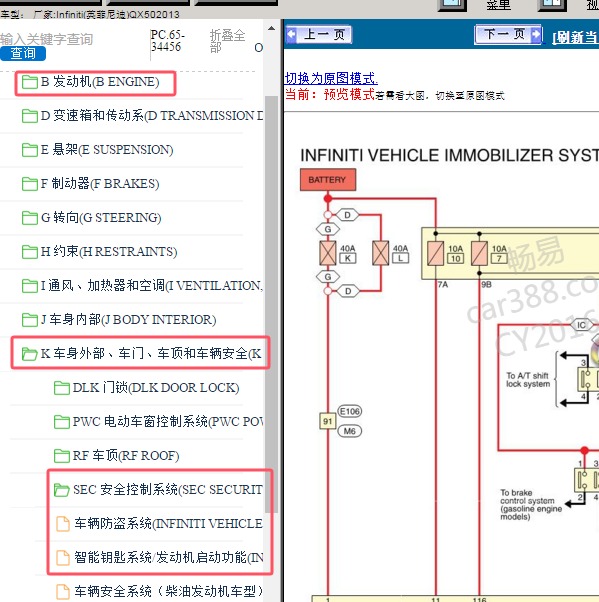599x602 pixels.
Task: Click folder icon beside RF ROOF
Action: point(62,456)
